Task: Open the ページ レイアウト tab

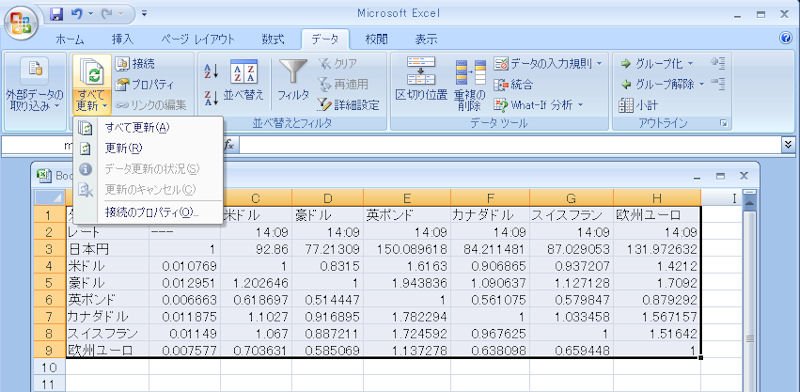Action: [x=198, y=39]
